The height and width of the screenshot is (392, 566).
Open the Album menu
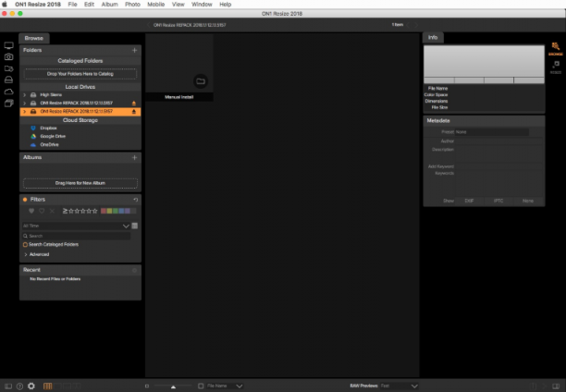point(109,5)
